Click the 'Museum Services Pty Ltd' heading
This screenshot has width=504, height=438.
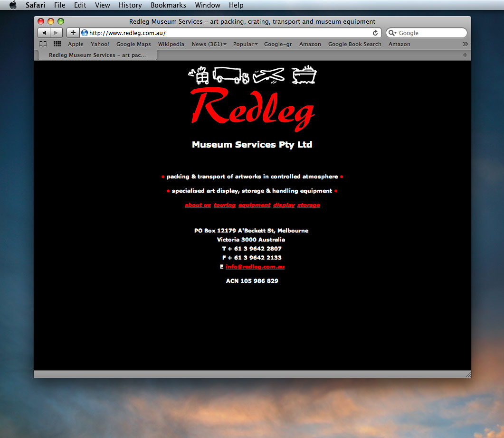point(252,145)
